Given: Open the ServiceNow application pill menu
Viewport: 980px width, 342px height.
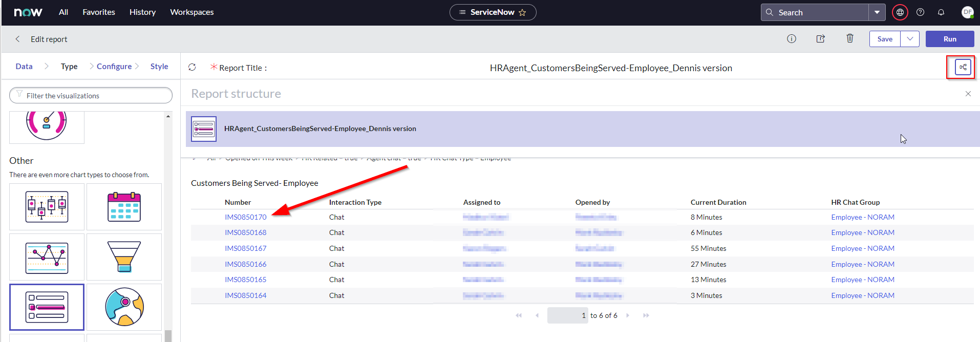Looking at the screenshot, I should pyautogui.click(x=493, y=12).
